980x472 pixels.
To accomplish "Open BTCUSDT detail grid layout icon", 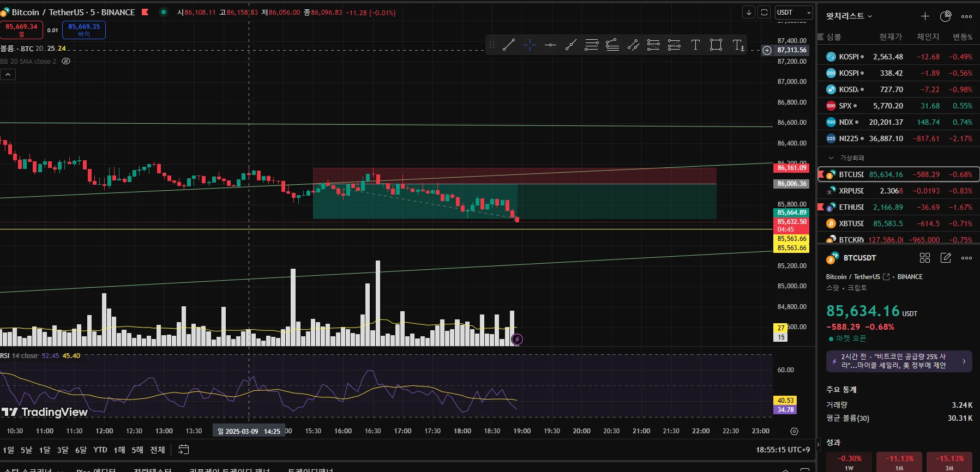I will pyautogui.click(x=925, y=258).
